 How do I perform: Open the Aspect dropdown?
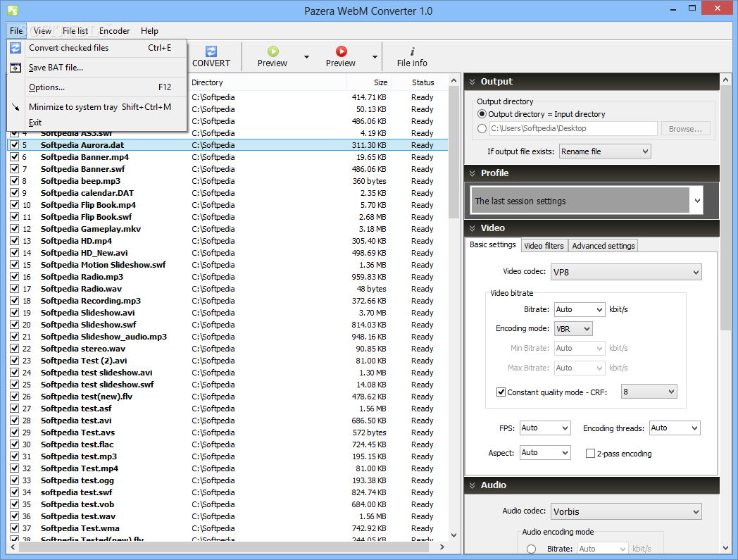tap(545, 453)
